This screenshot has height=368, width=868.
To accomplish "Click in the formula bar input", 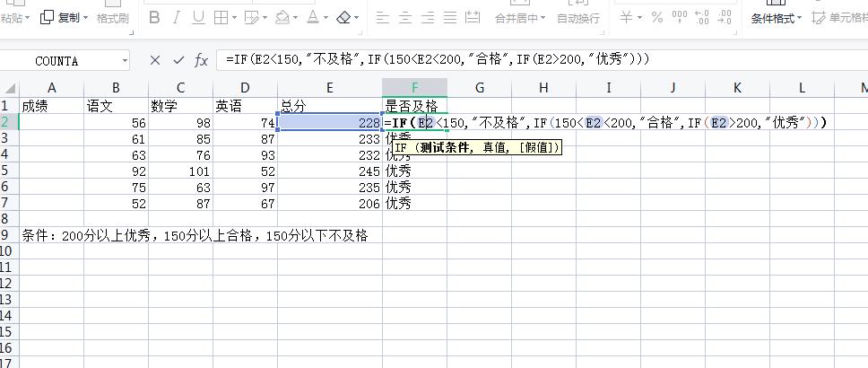I will coord(542,60).
